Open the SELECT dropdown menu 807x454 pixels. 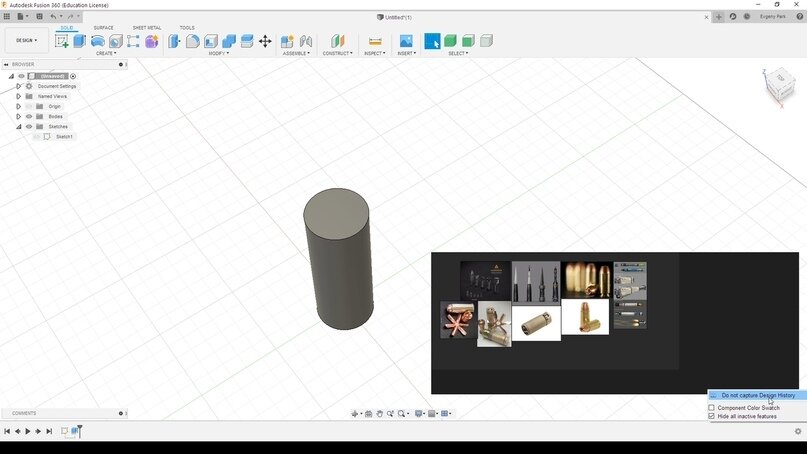point(458,54)
